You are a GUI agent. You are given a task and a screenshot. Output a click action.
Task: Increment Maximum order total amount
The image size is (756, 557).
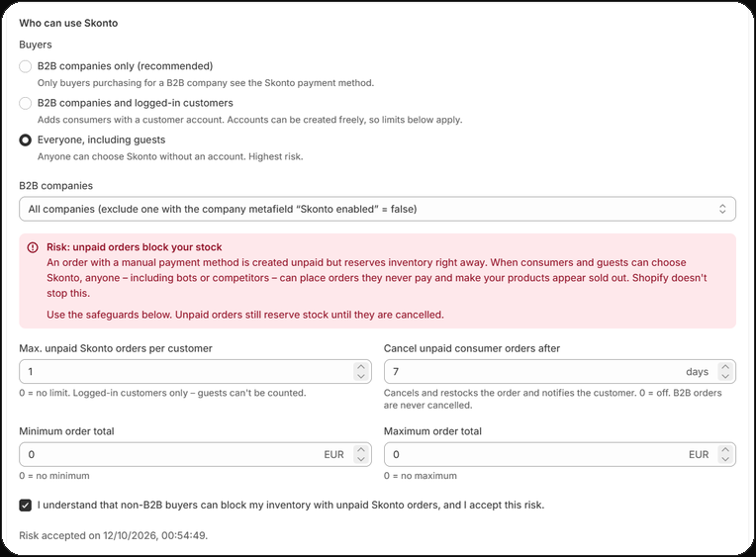(x=725, y=449)
